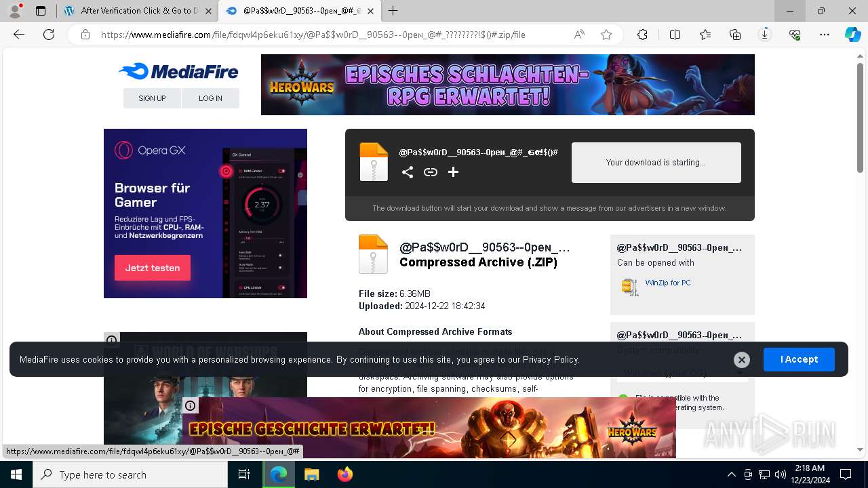Screen dimensions: 868x488
Task: Open Copilot sidebar icon
Action: point(852,35)
